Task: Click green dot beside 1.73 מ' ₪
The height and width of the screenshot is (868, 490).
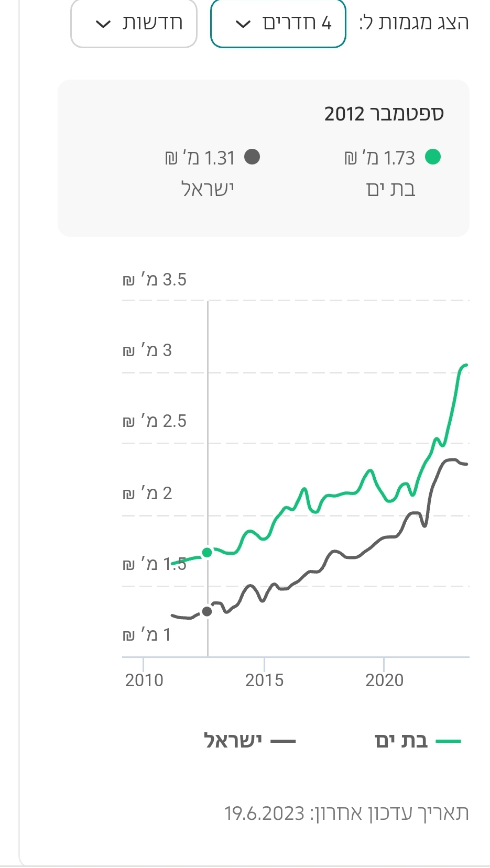Action: click(x=433, y=157)
